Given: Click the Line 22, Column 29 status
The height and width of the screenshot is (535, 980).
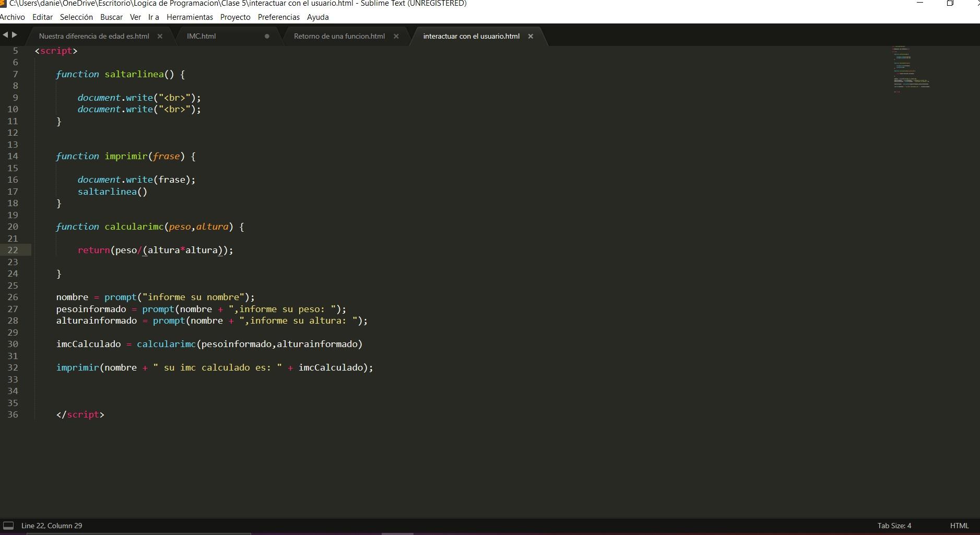Looking at the screenshot, I should [52, 526].
